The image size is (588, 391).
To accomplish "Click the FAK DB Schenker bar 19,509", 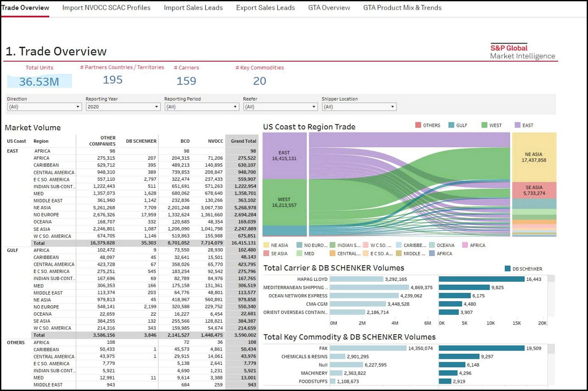I will coord(481,348).
